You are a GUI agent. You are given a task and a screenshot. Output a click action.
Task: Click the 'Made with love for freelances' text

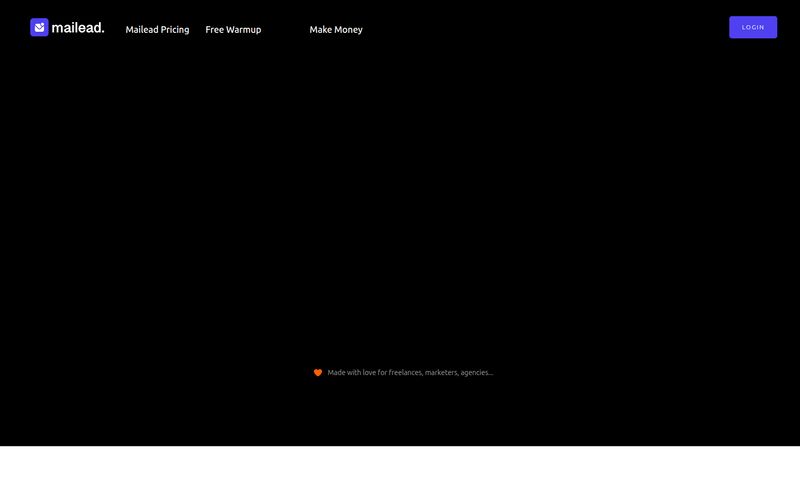[x=410, y=373]
